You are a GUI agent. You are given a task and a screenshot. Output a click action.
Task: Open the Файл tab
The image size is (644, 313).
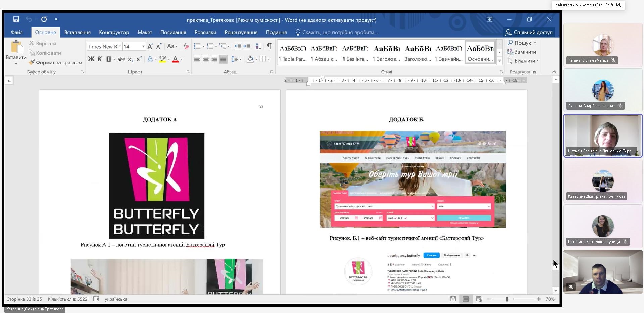point(17,32)
